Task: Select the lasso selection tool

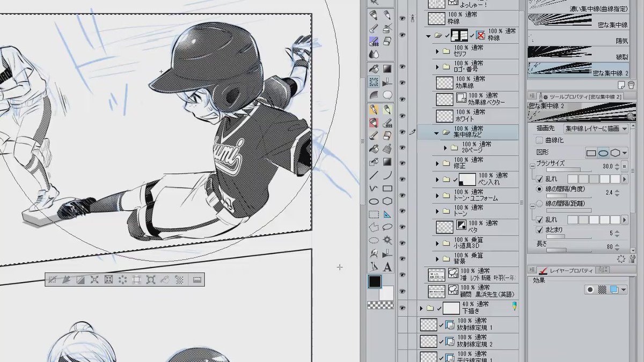Action: pyautogui.click(x=374, y=227)
